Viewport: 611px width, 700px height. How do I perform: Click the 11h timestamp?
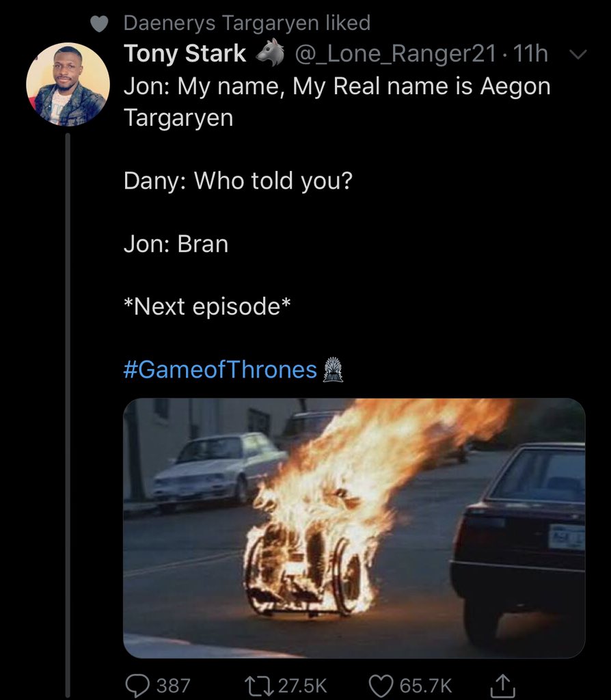(530, 53)
